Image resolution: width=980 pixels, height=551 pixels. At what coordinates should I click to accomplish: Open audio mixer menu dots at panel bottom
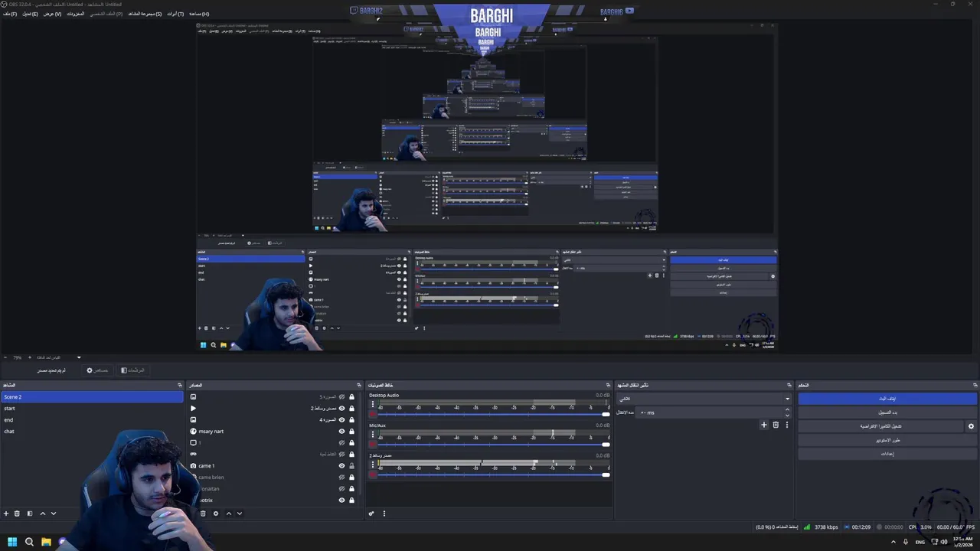tap(384, 514)
